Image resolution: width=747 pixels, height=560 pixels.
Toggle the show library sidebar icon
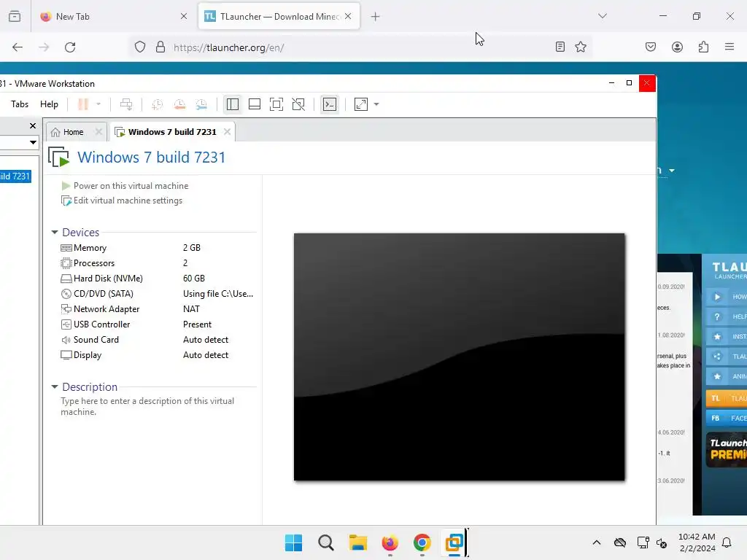pyautogui.click(x=233, y=104)
